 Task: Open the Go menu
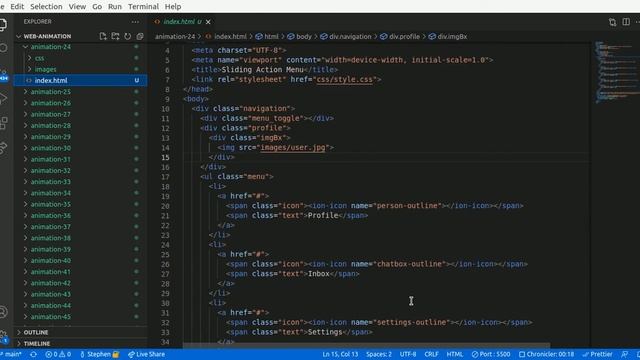pos(97,7)
